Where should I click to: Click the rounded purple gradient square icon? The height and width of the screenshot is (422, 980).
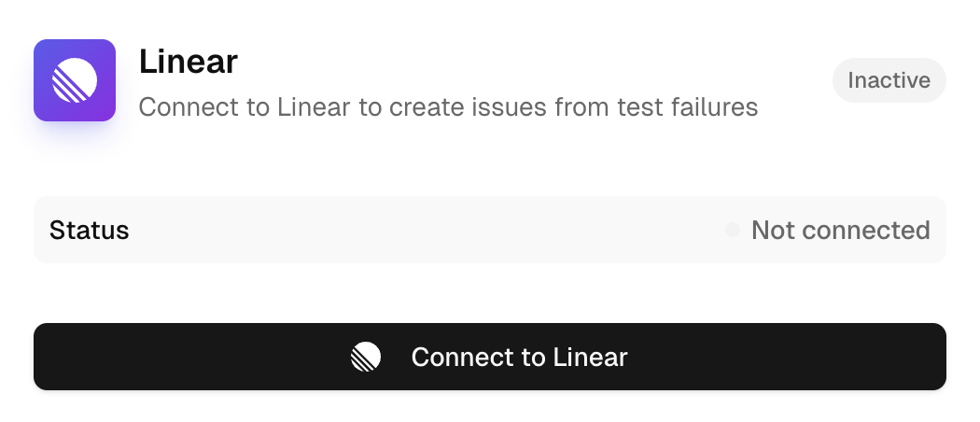(75, 80)
